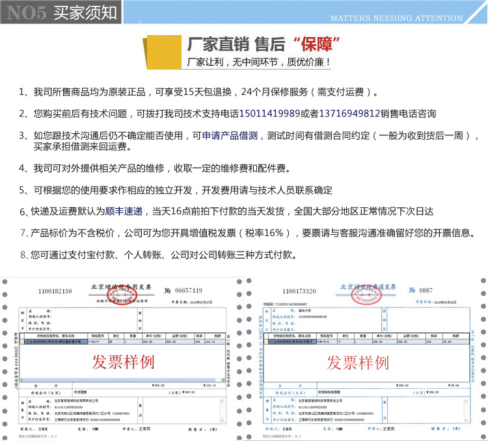
Task: Select item 4 about 维修费和配件费
Action: click(x=155, y=168)
